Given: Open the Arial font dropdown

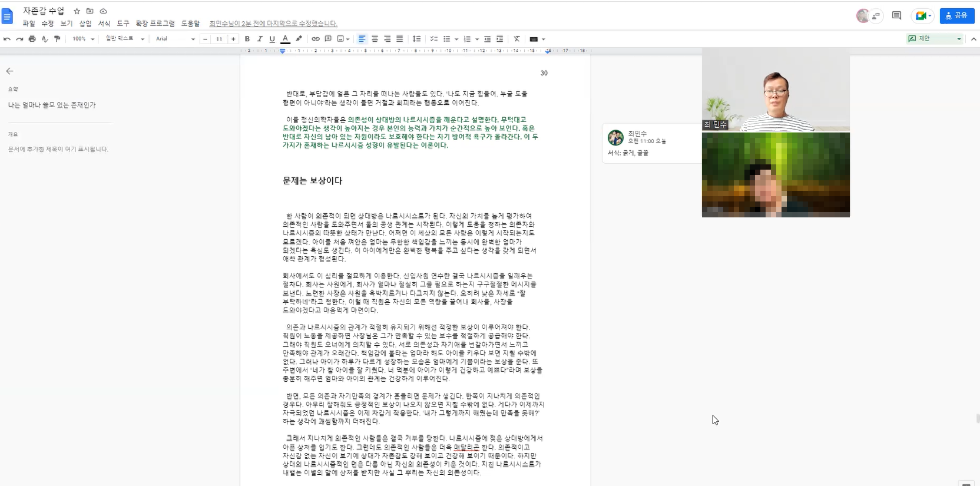Looking at the screenshot, I should pos(175,39).
